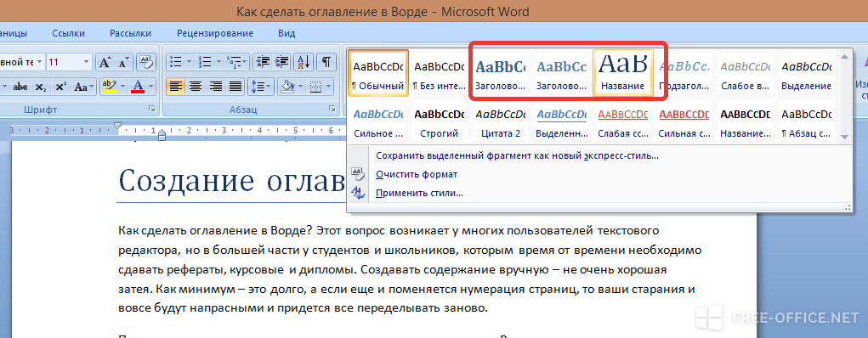Increase paragraph indent
Screen dimensions: 868x338
(281, 61)
